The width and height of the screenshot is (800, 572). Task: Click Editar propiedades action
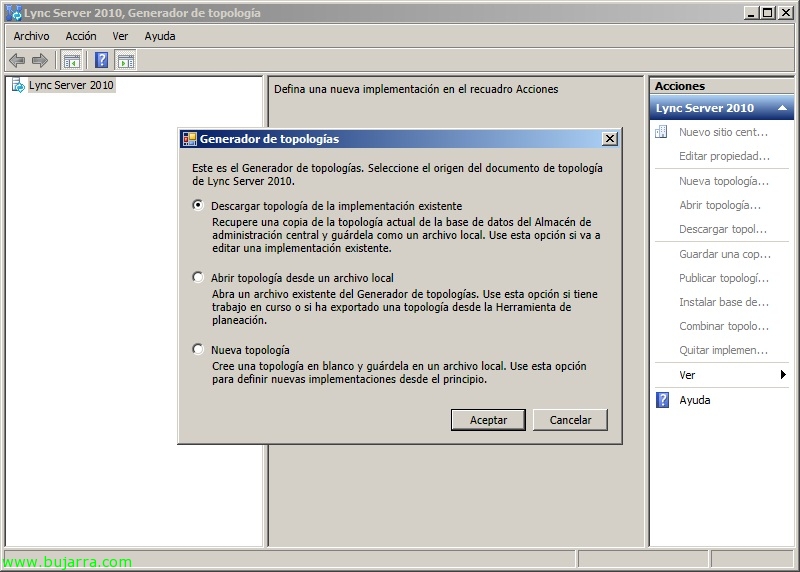pyautogui.click(x=724, y=156)
